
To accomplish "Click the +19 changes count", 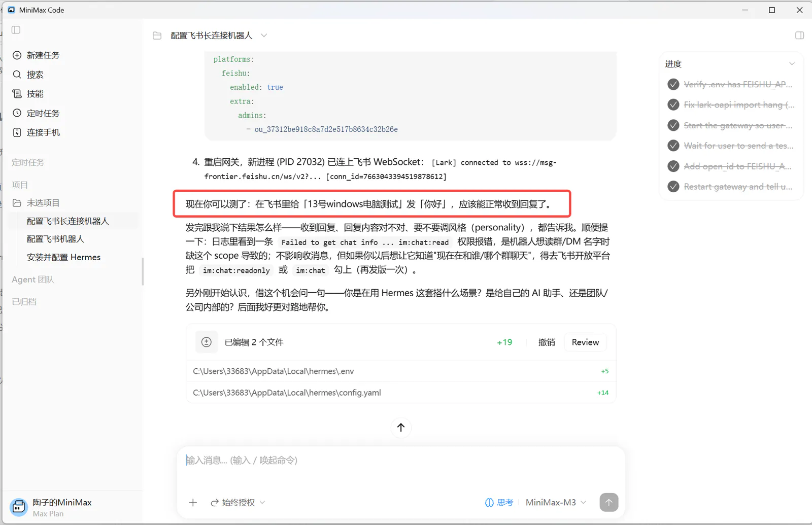I will coord(504,342).
